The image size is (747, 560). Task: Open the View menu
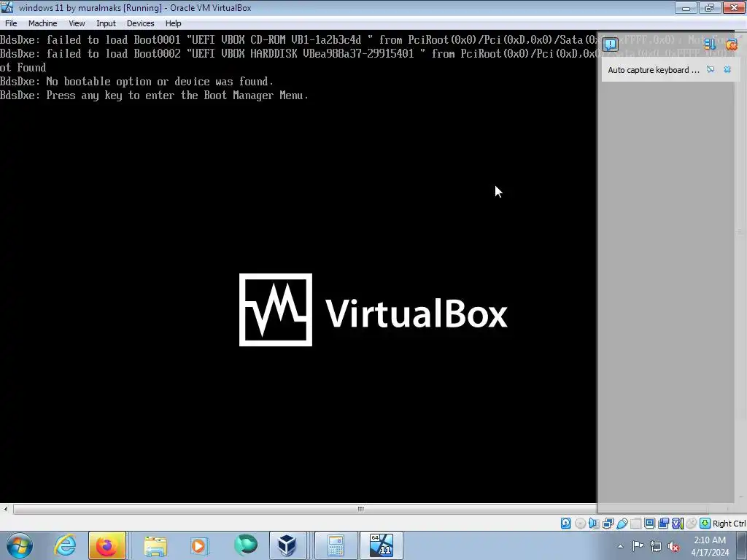point(77,23)
